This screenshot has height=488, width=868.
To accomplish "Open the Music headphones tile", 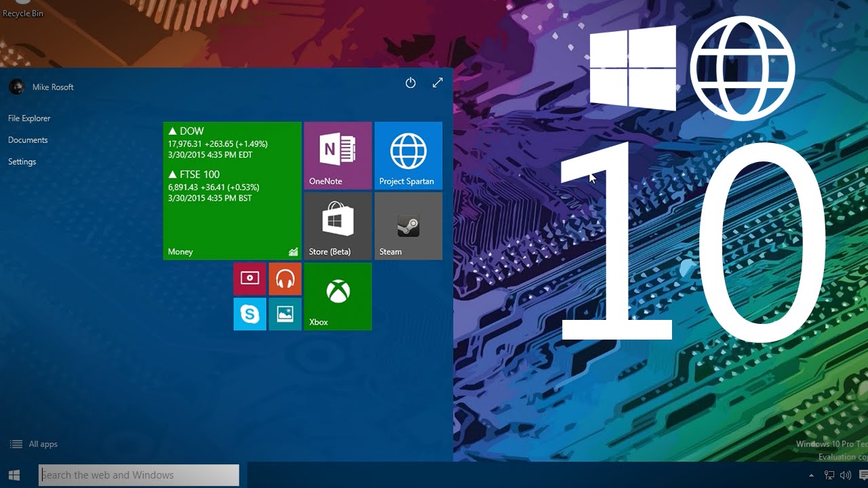I will (x=285, y=279).
